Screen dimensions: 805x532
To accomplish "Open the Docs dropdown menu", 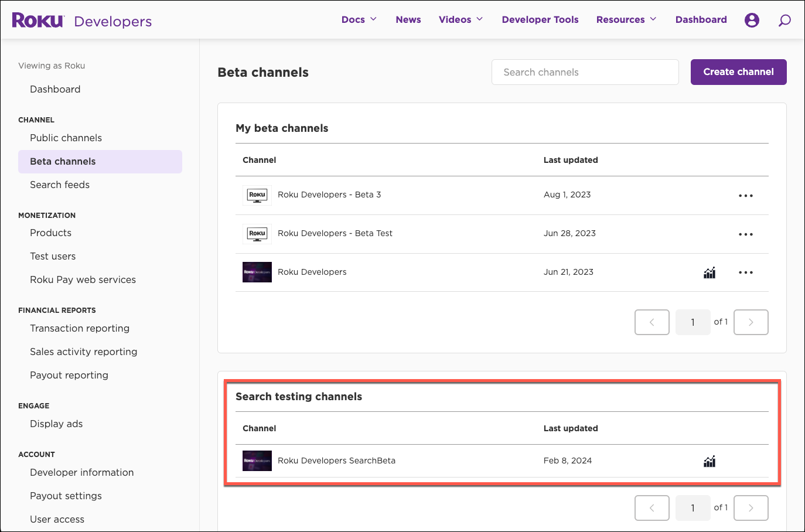I will (359, 19).
